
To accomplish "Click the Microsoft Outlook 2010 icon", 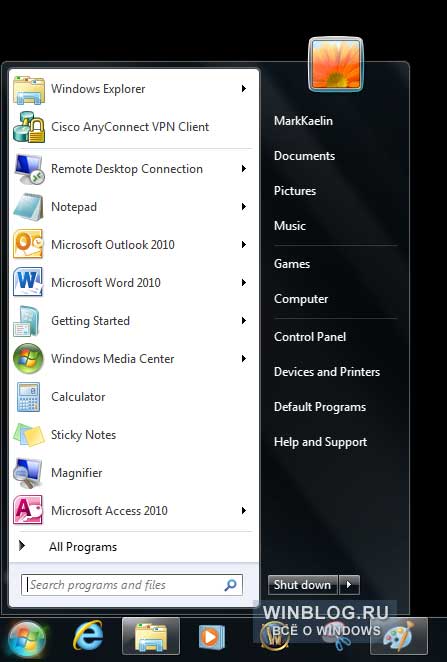I will click(28, 244).
